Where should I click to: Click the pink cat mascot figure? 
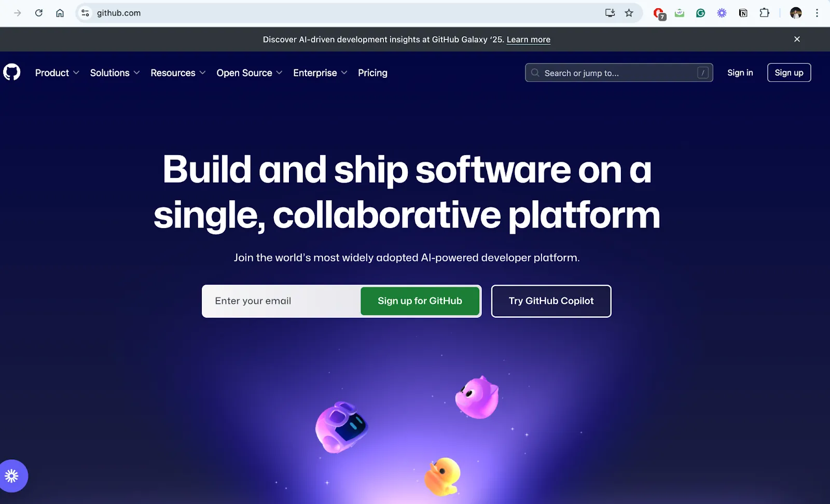click(x=477, y=397)
